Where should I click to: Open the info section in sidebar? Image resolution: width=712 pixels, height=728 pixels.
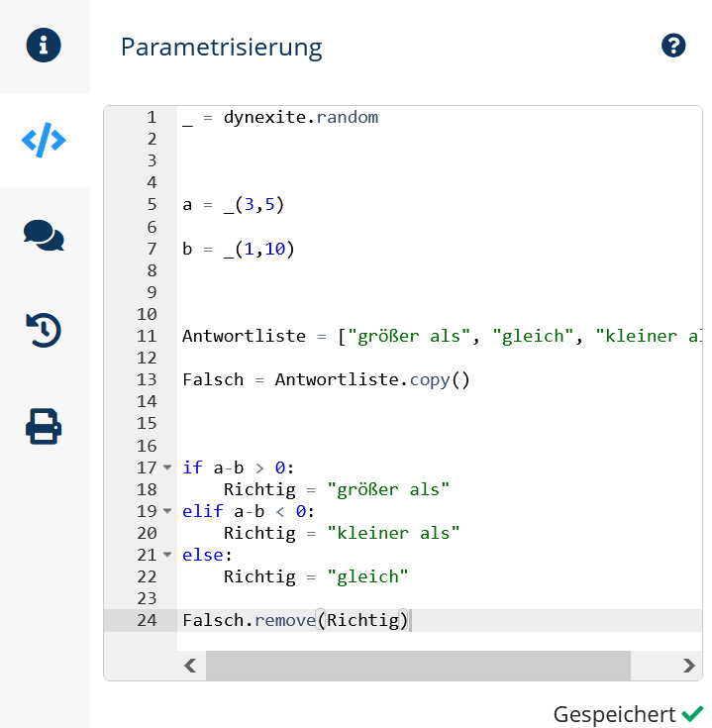click(44, 46)
